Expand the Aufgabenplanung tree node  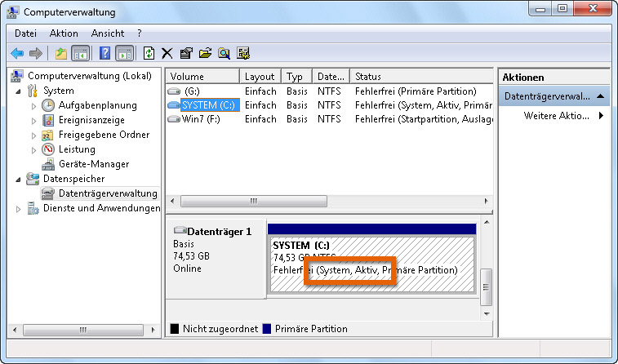click(33, 106)
